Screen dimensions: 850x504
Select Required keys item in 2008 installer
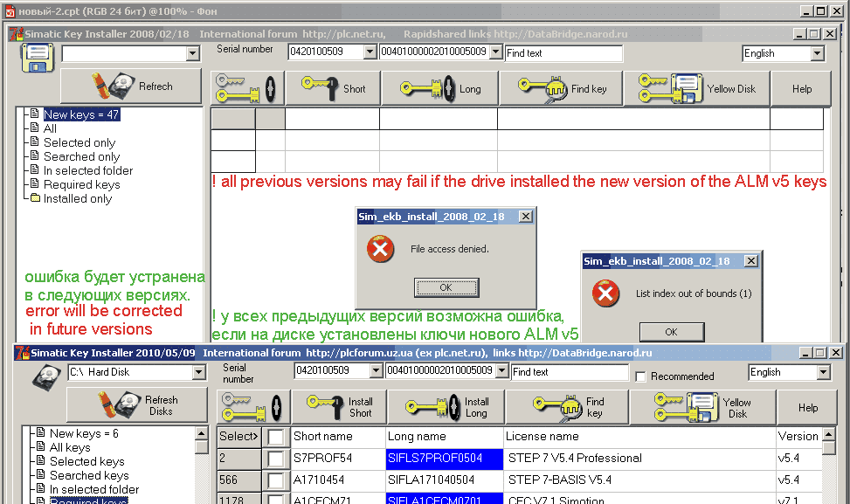81,185
